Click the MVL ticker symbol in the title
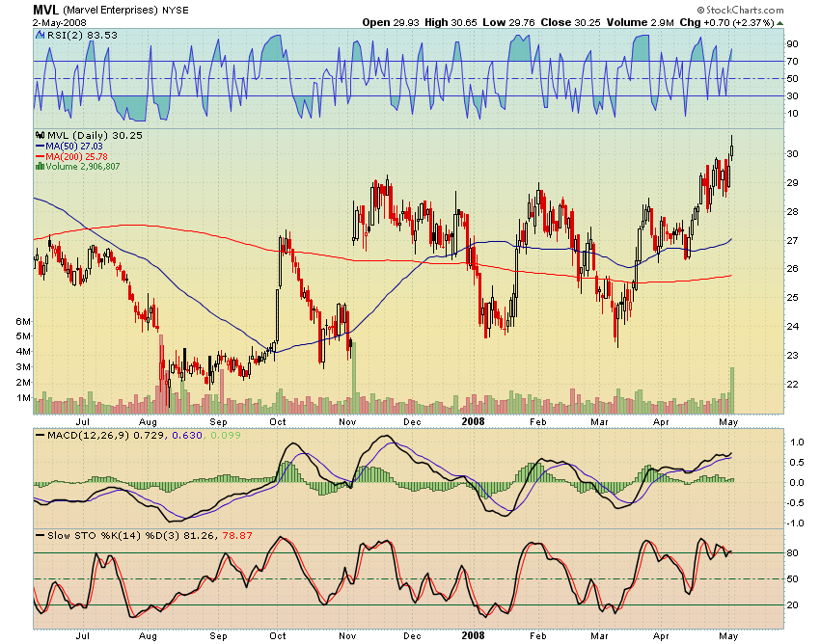820x644 pixels. pos(46,10)
